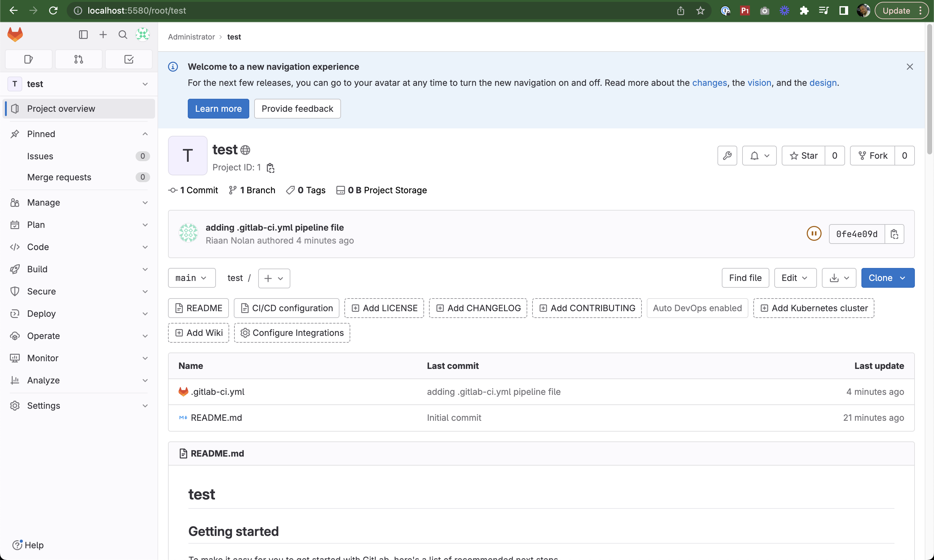Open the design link
The height and width of the screenshot is (560, 934).
(823, 83)
